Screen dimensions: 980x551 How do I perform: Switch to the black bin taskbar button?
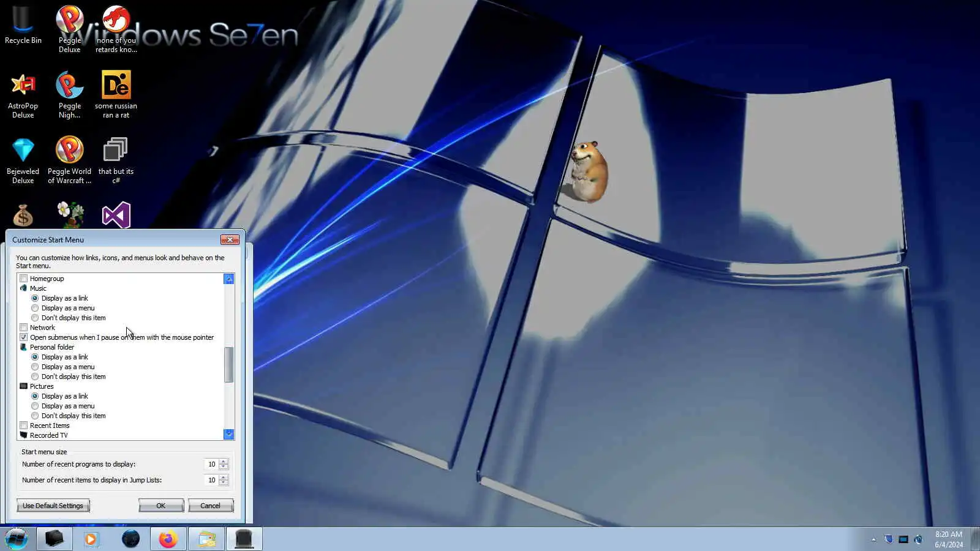pyautogui.click(x=244, y=539)
